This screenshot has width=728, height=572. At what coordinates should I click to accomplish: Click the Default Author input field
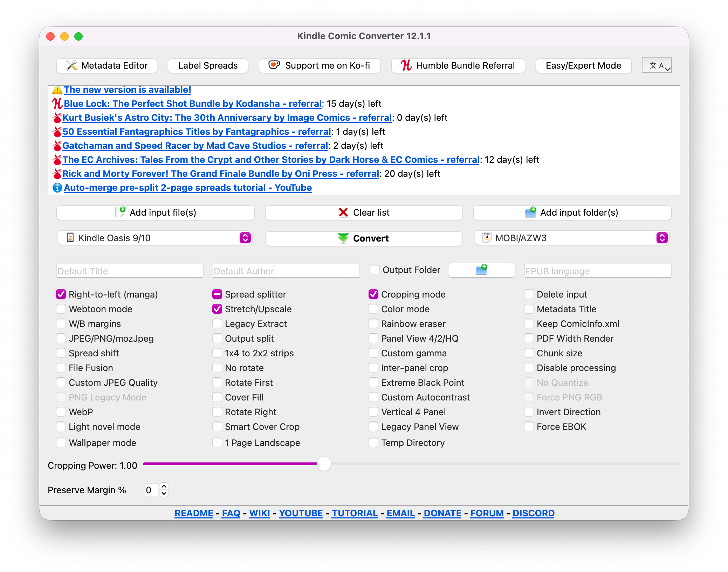[286, 271]
